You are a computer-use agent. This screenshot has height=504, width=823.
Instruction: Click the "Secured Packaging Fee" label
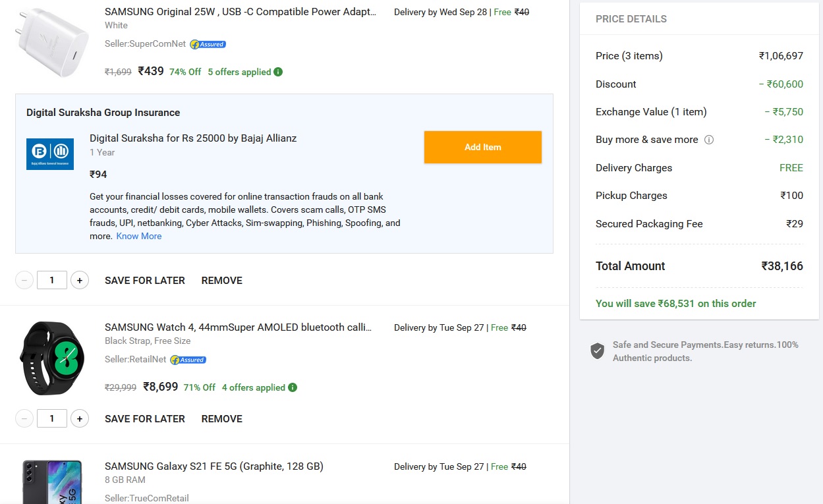pyautogui.click(x=649, y=224)
